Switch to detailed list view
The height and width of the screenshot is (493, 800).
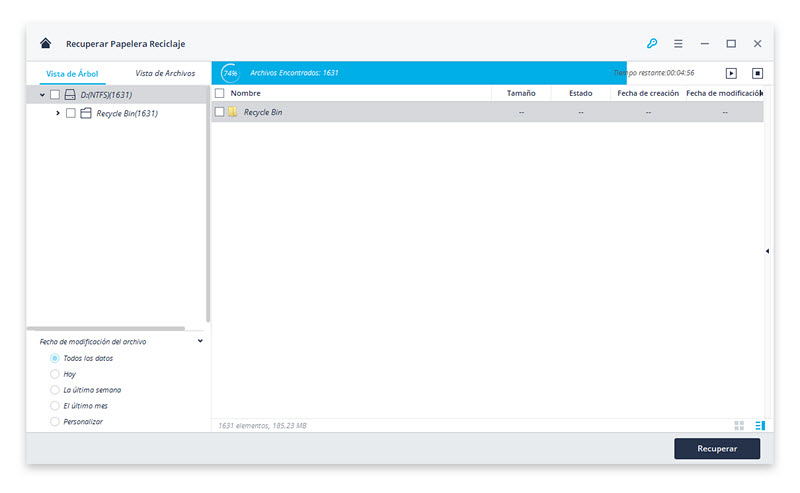pos(760,426)
